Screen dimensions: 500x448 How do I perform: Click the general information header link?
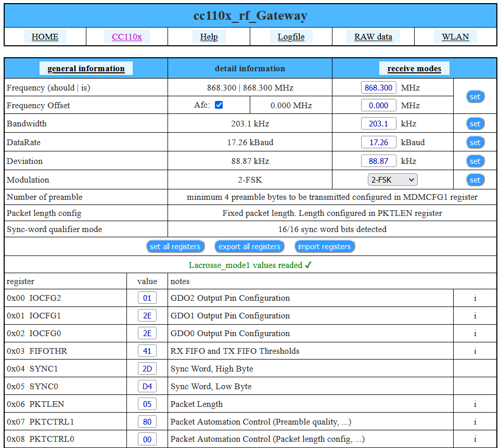tap(86, 69)
